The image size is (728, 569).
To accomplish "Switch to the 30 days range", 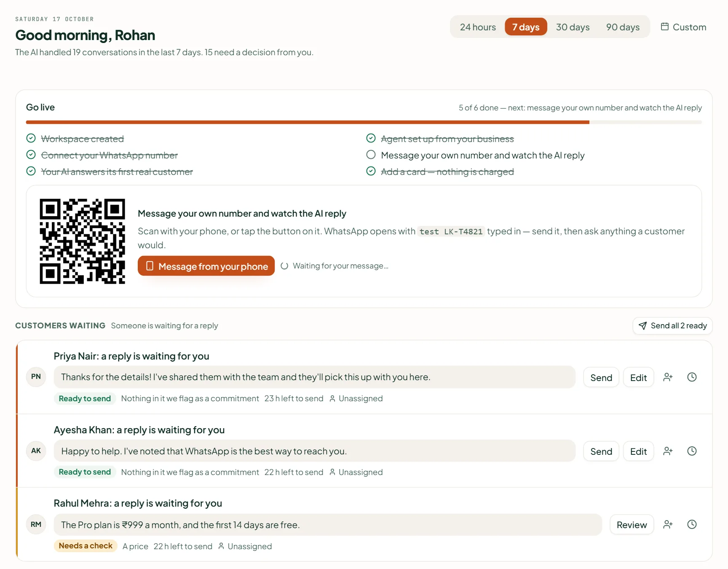I will tap(573, 27).
